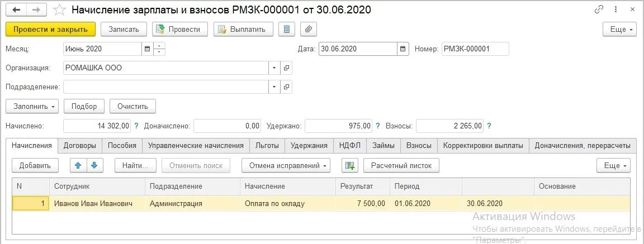This screenshot has height=244, width=644.
Task: Click the document report list icon
Action: click(x=287, y=29)
